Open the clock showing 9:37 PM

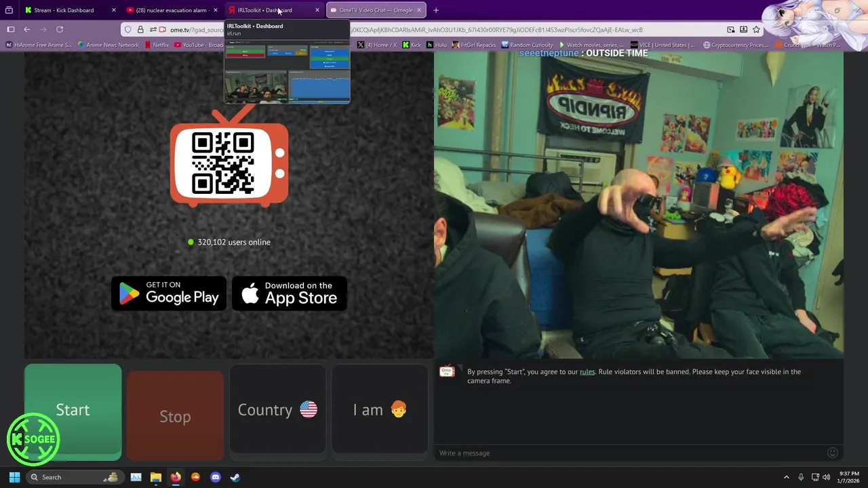pyautogui.click(x=849, y=477)
